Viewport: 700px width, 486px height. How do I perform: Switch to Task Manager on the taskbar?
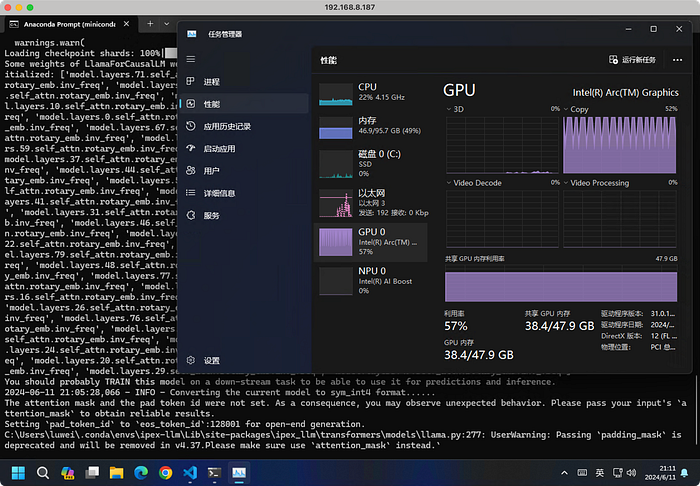click(239, 473)
